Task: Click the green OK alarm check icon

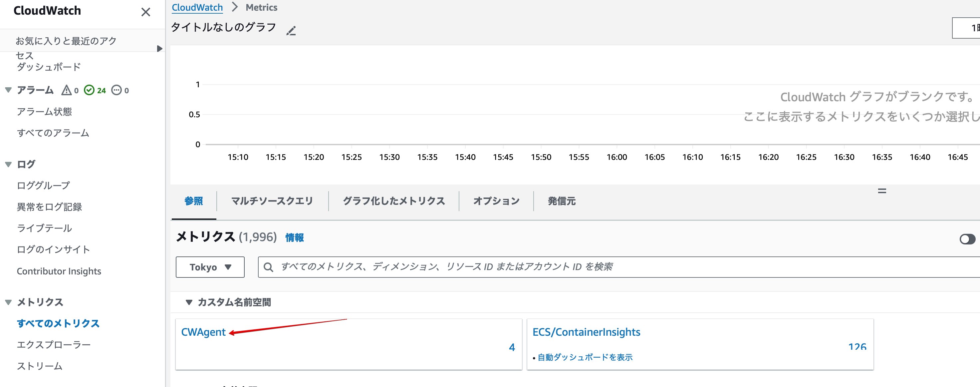Action: tap(89, 90)
